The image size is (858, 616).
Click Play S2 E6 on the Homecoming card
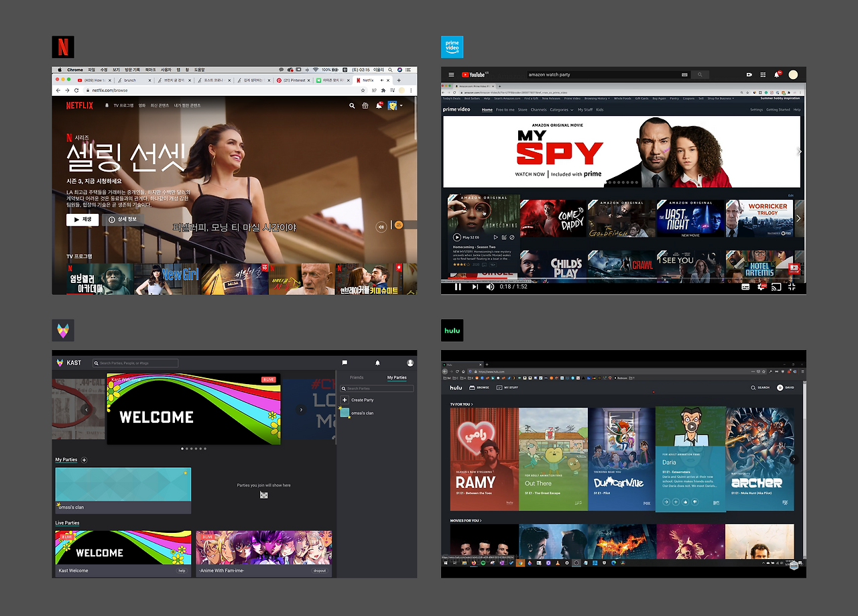click(x=467, y=237)
